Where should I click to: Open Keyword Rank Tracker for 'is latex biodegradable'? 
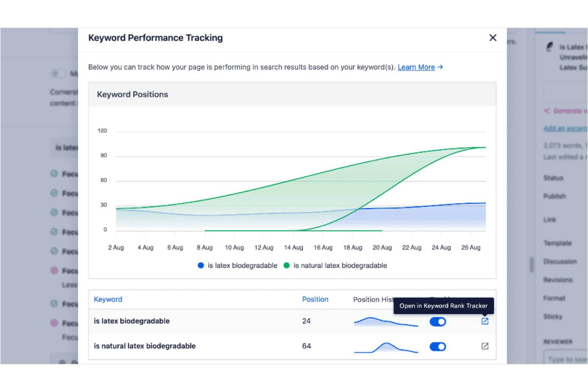pos(485,321)
